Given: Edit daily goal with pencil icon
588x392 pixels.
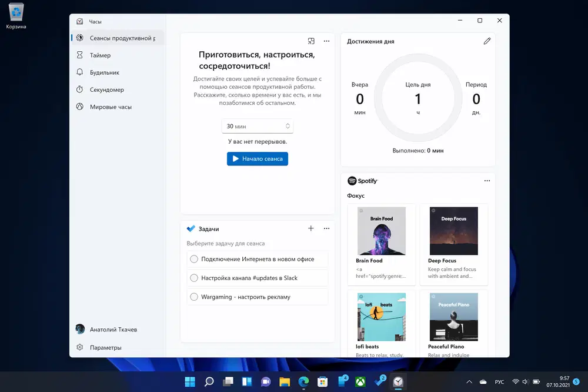Looking at the screenshot, I should click(x=487, y=41).
